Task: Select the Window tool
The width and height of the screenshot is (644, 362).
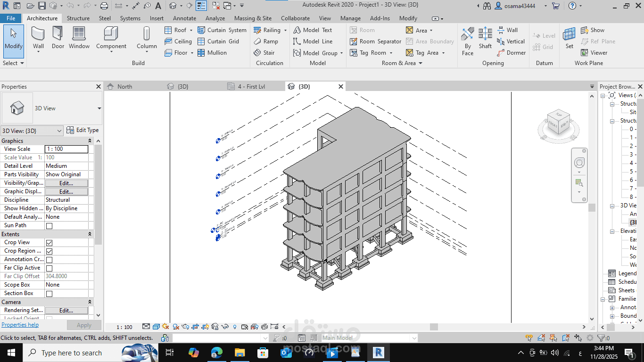Action: pyautogui.click(x=79, y=38)
